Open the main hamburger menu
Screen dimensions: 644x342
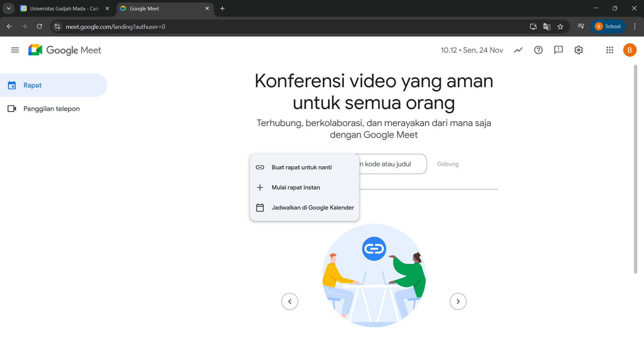[15, 50]
